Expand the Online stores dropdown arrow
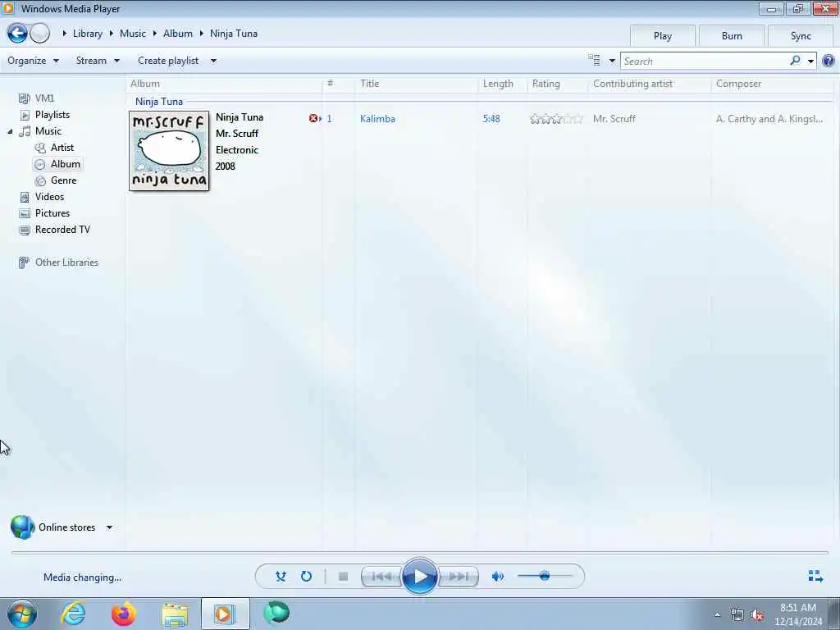 (109, 527)
